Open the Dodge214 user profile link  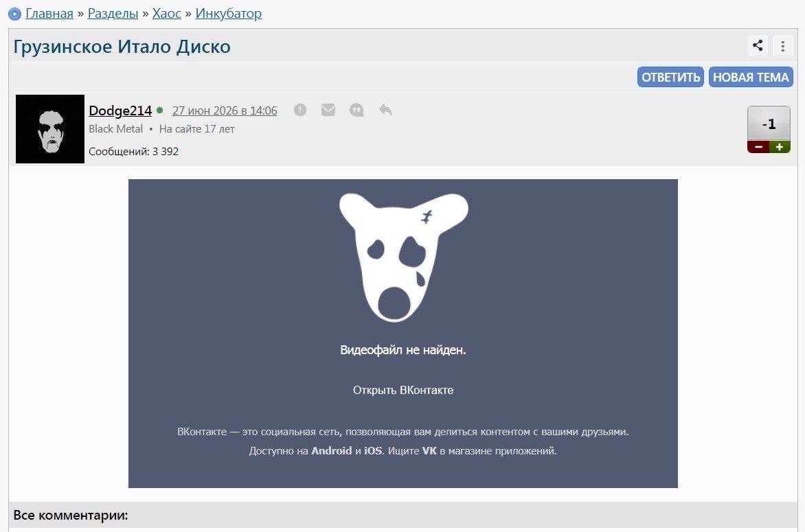pyautogui.click(x=120, y=111)
